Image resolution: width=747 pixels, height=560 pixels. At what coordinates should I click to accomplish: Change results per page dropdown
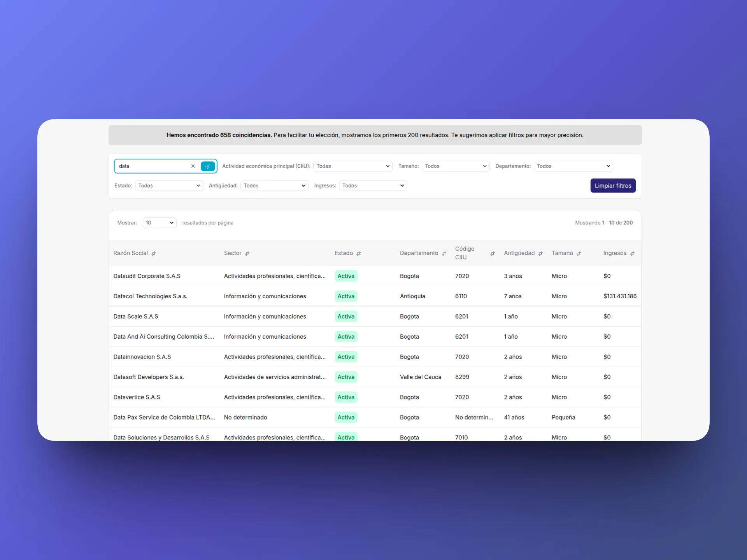tap(160, 223)
